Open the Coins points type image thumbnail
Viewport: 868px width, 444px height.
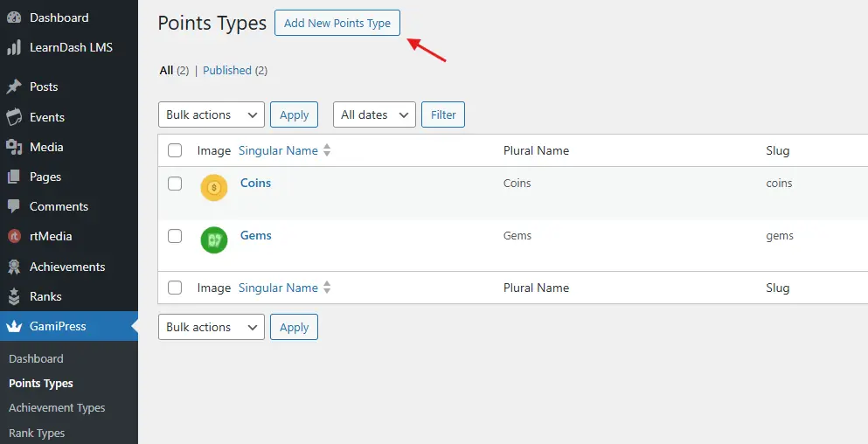[214, 188]
